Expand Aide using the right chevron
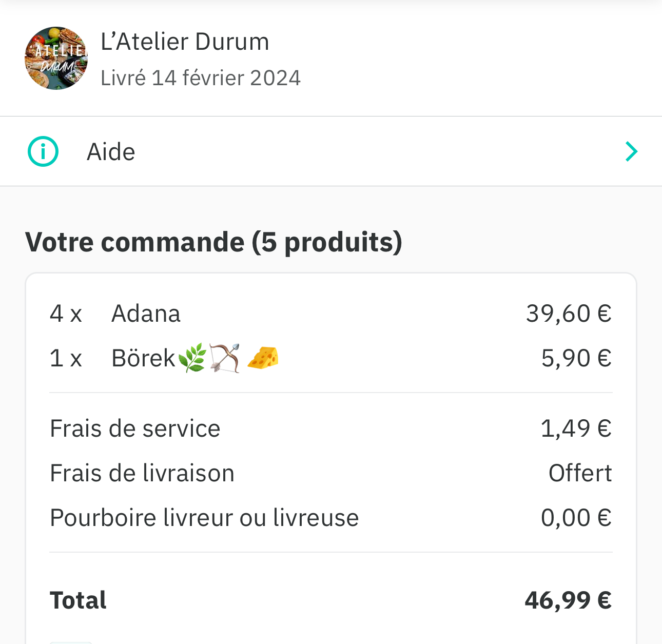 [x=631, y=152]
